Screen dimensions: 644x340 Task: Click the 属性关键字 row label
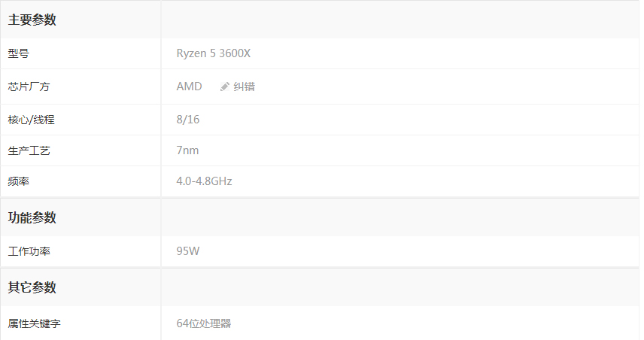pos(34,323)
